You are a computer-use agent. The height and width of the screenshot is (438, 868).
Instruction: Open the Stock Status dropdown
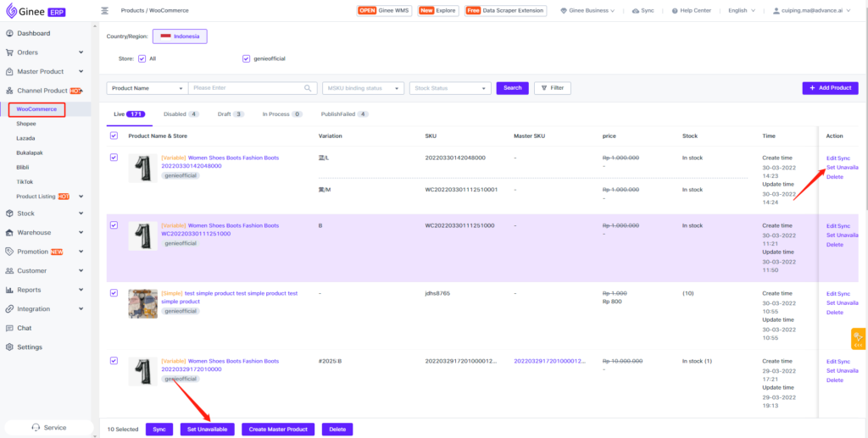(x=450, y=88)
